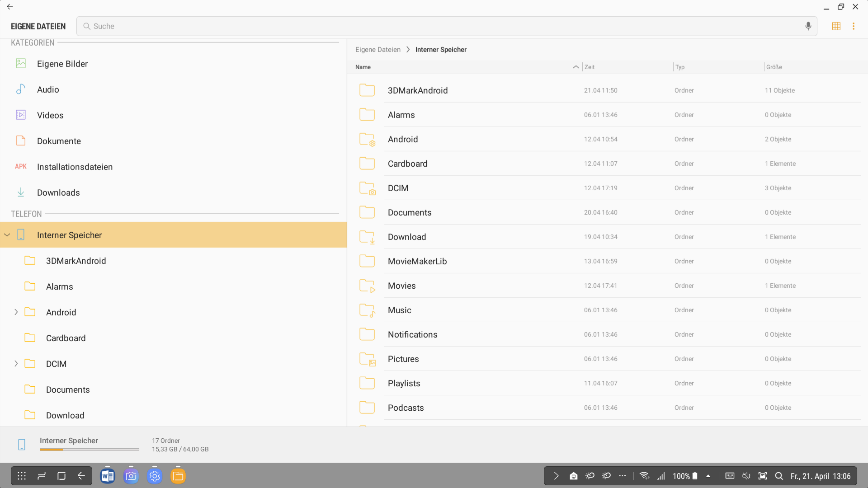Click the Suche search field
Screen dimensions: 868x488
pyautogui.click(x=443, y=26)
